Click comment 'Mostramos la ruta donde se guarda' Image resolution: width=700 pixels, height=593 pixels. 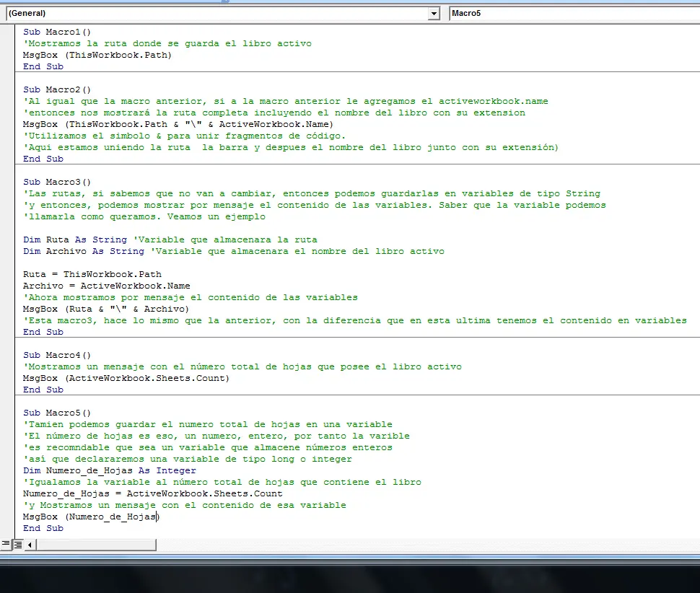click(167, 43)
